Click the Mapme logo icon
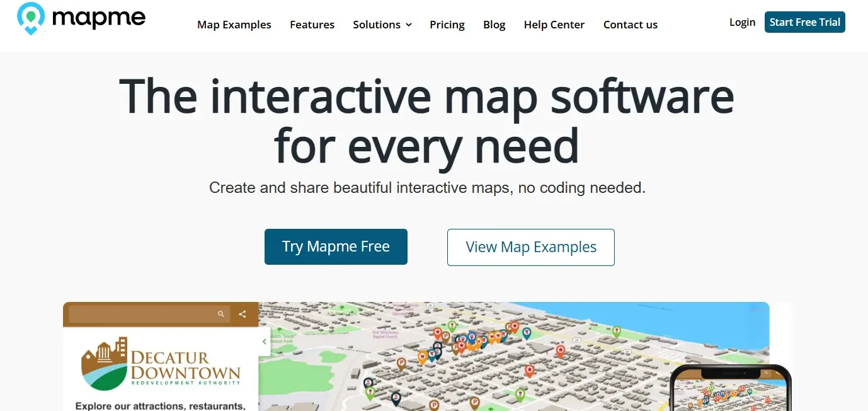The width and height of the screenshot is (868, 411). (30, 19)
